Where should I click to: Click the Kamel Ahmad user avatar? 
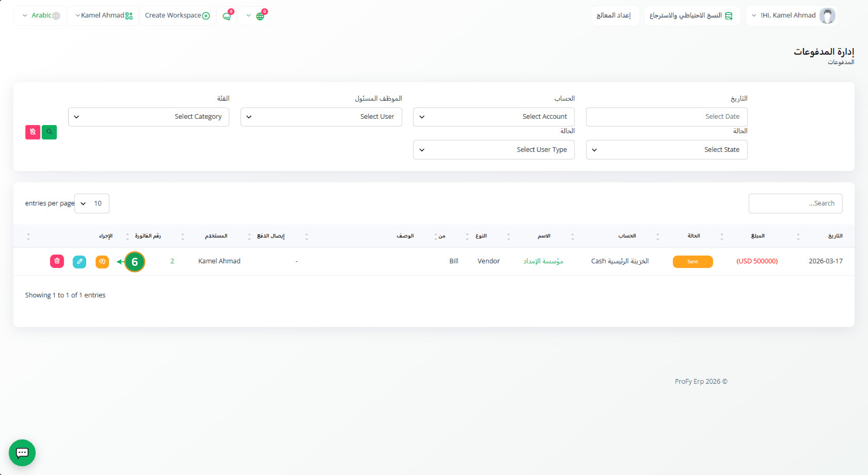(x=827, y=16)
